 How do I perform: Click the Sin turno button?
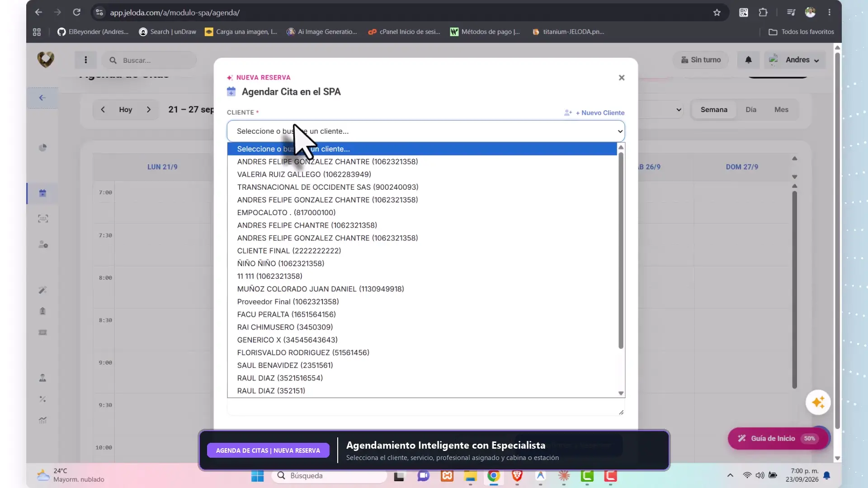pyautogui.click(x=701, y=60)
